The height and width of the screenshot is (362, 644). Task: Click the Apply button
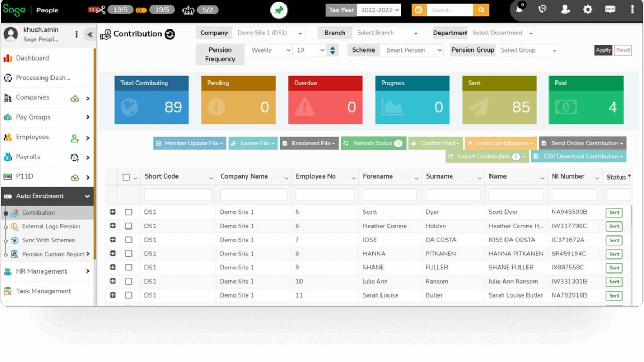click(x=603, y=50)
